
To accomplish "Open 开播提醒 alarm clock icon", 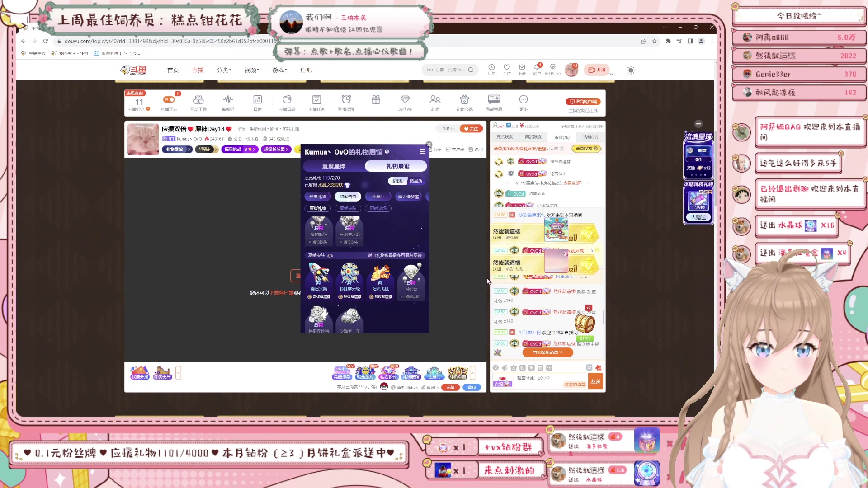I will pyautogui.click(x=346, y=99).
